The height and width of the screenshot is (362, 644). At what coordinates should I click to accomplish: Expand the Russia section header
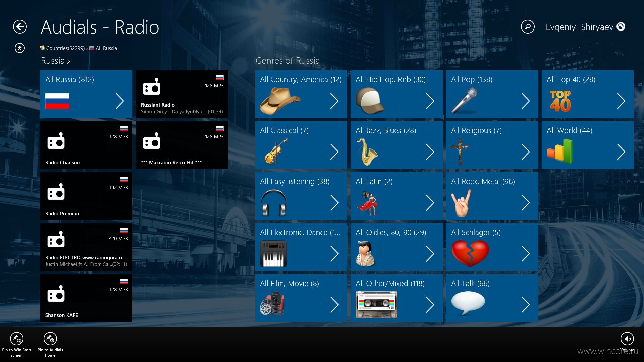coord(55,61)
